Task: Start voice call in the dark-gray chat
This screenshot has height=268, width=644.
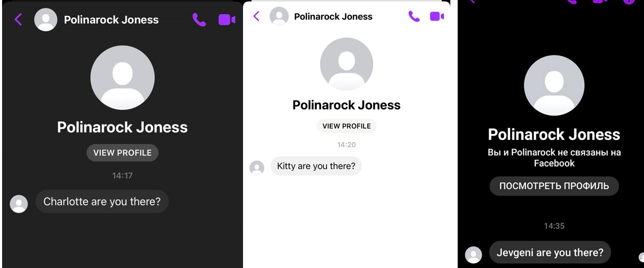Action: tap(199, 20)
